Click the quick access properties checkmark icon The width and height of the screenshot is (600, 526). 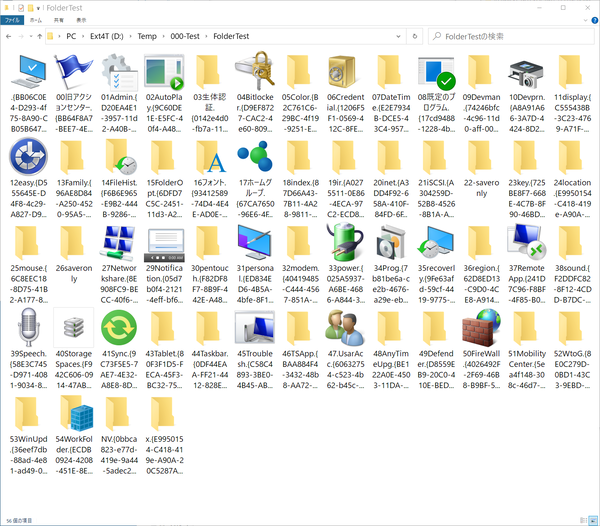(x=21, y=8)
